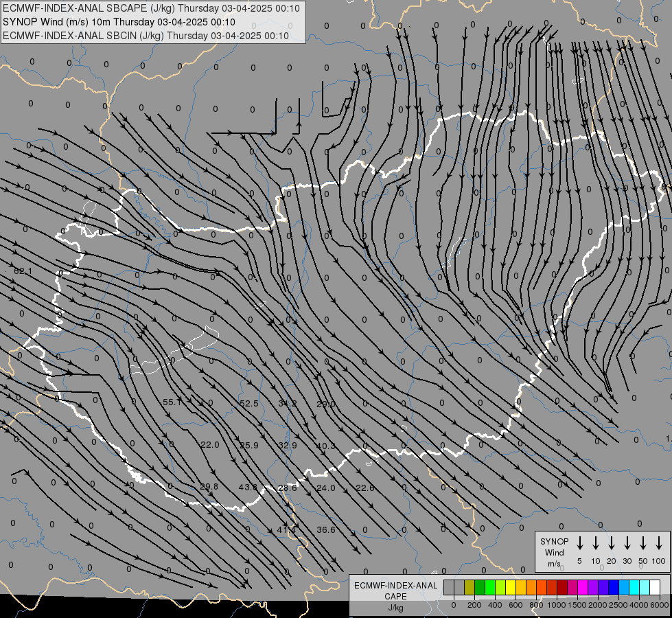Click the 2500 tick label in legend
The image size is (672, 618).
point(618,605)
